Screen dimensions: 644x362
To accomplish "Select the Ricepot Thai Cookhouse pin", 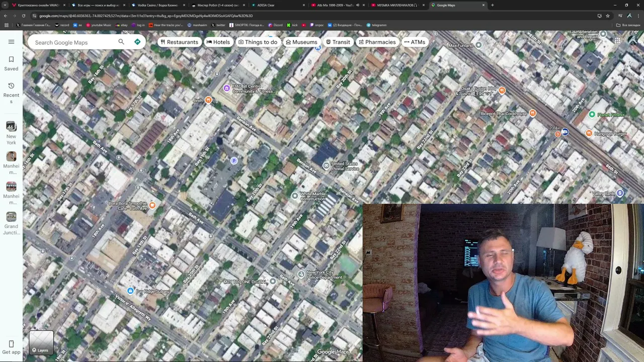I will click(533, 114).
